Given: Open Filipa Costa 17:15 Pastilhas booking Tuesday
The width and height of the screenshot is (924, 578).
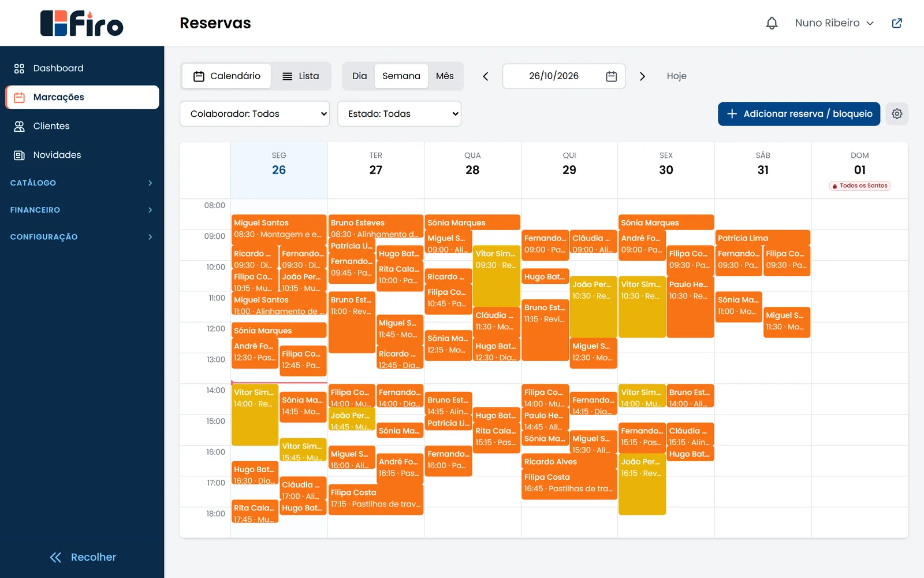Looking at the screenshot, I should coord(376,499).
